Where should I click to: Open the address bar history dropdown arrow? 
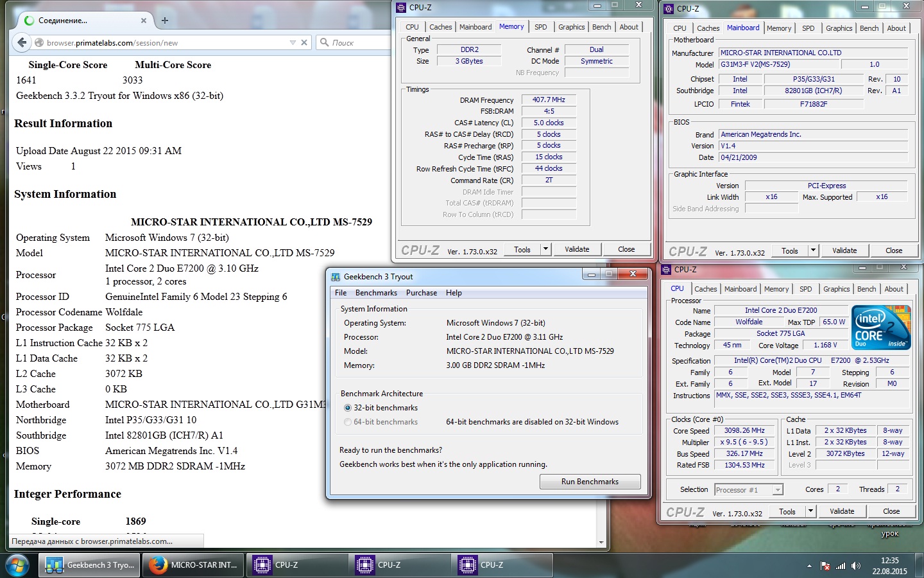pyautogui.click(x=293, y=42)
